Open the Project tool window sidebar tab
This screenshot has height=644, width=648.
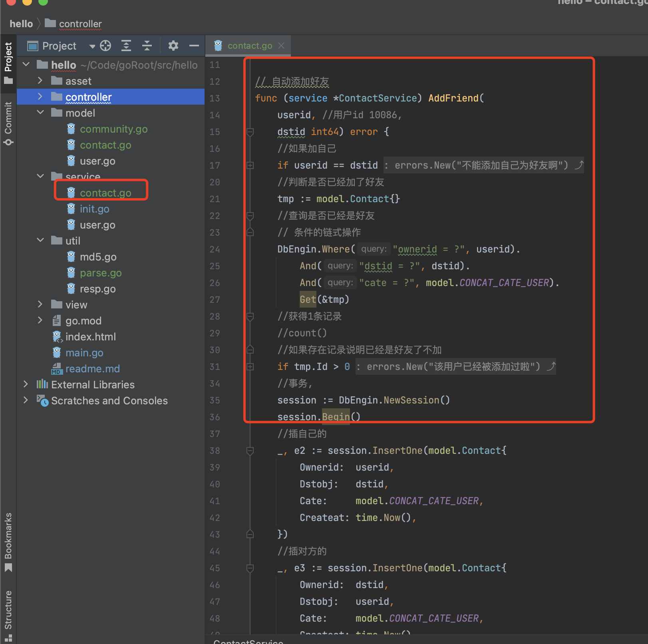pos(8,63)
